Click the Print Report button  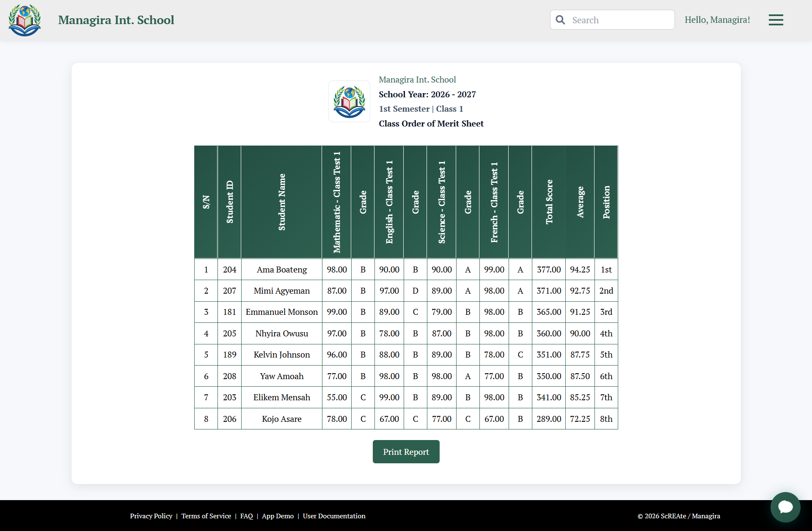(x=405, y=451)
